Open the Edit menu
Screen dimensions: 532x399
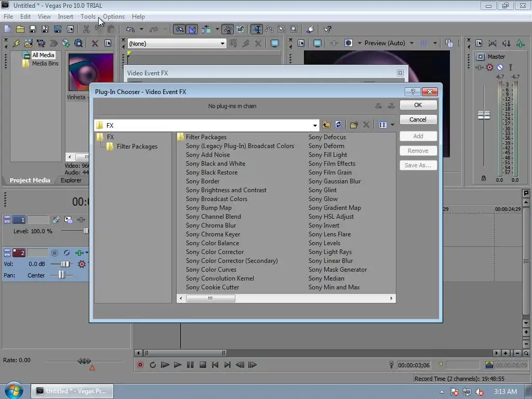(25, 16)
